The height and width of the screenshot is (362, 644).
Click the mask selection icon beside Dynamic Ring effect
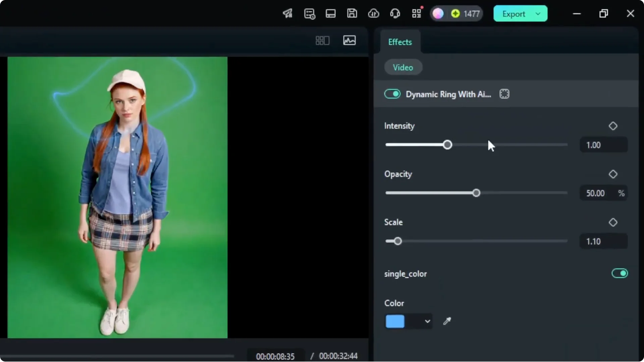tap(505, 94)
